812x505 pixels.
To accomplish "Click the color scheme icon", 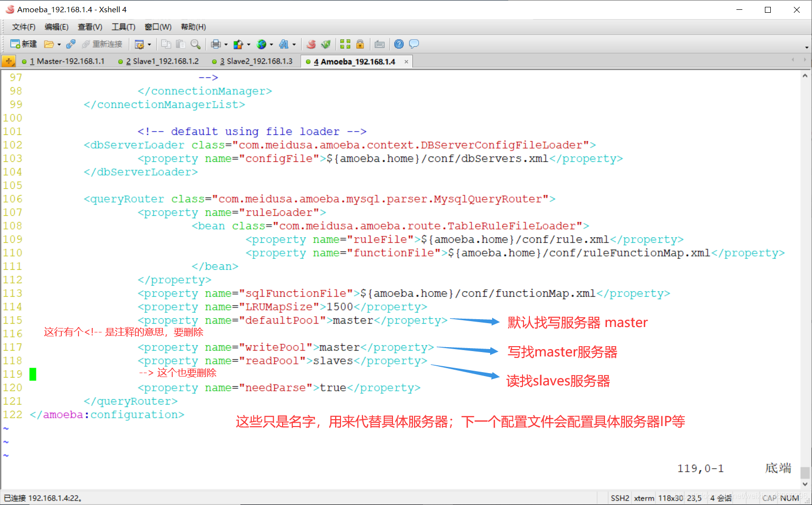I will [x=238, y=44].
